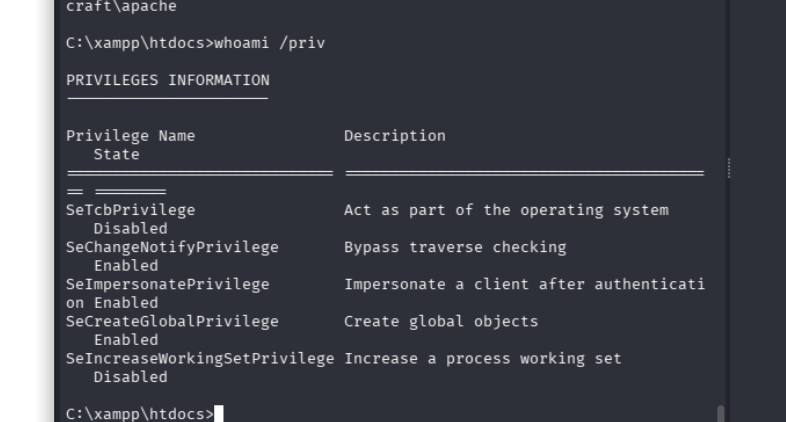The height and width of the screenshot is (422, 786).
Task: Click the 'PRIVILEGES INFORMATION' heading
Action: pos(167,80)
